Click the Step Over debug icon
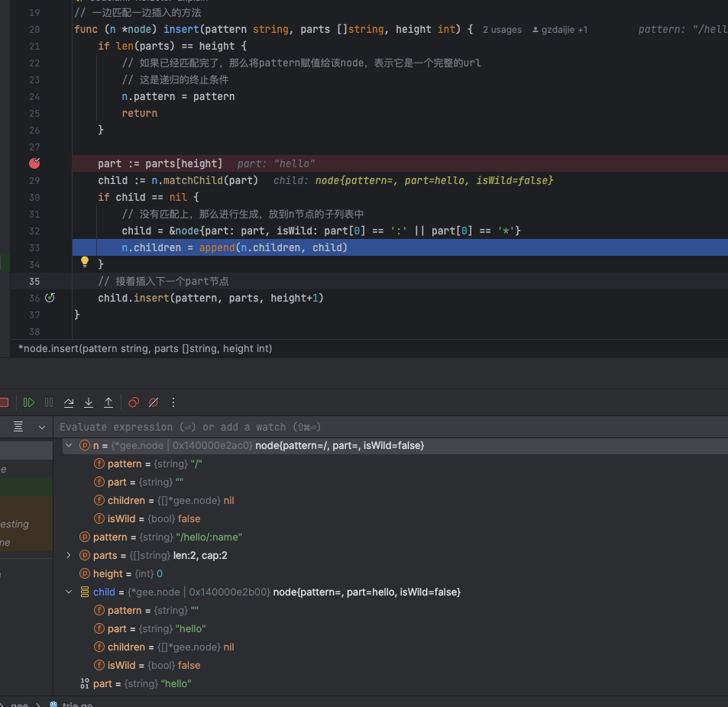 (69, 402)
